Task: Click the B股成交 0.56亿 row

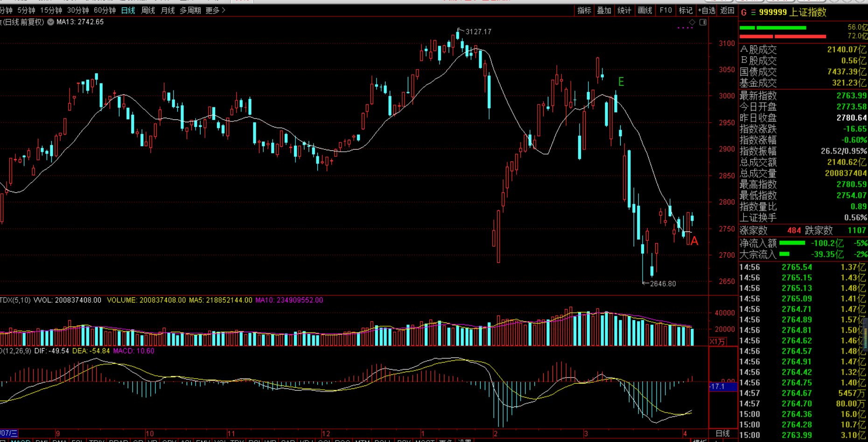Action: click(803, 61)
